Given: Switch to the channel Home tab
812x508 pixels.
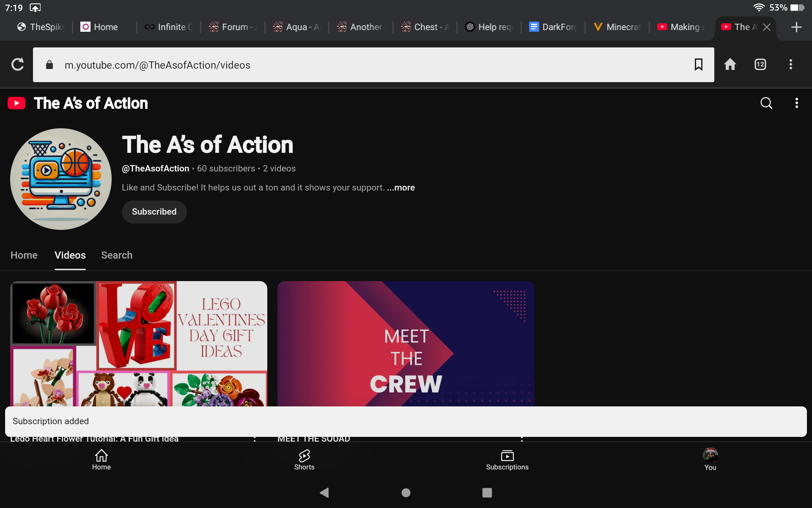Looking at the screenshot, I should point(24,255).
